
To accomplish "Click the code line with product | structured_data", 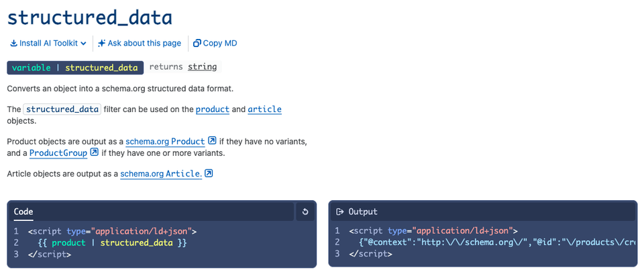I will pos(111,242).
